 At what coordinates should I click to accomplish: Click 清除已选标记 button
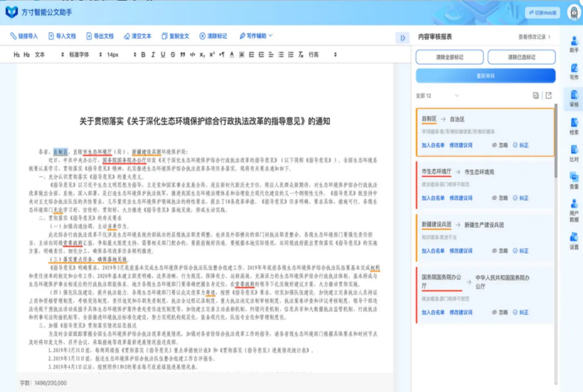[521, 57]
